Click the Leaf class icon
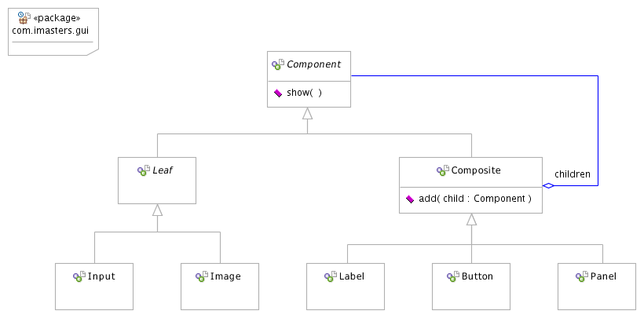Screen dimensions: 644x318 click(x=144, y=170)
